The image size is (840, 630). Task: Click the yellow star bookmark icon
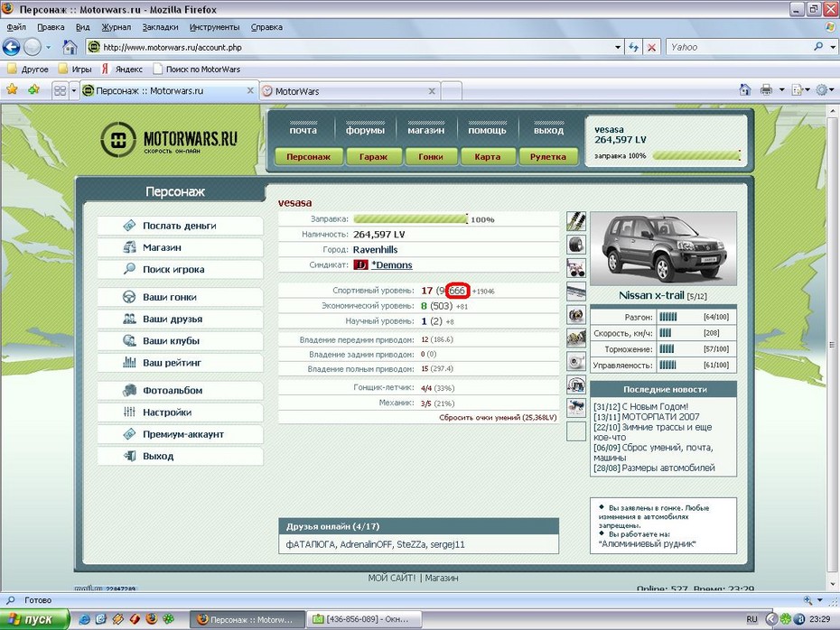pos(12,90)
